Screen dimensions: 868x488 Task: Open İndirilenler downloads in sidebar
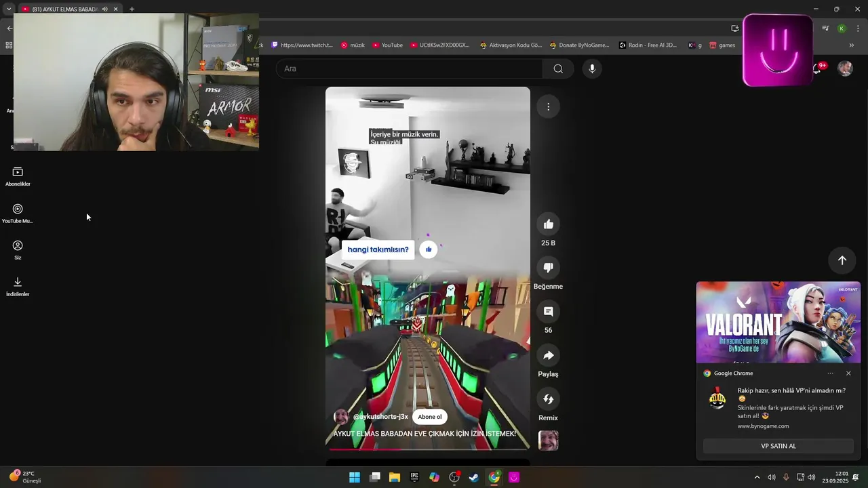[18, 287]
